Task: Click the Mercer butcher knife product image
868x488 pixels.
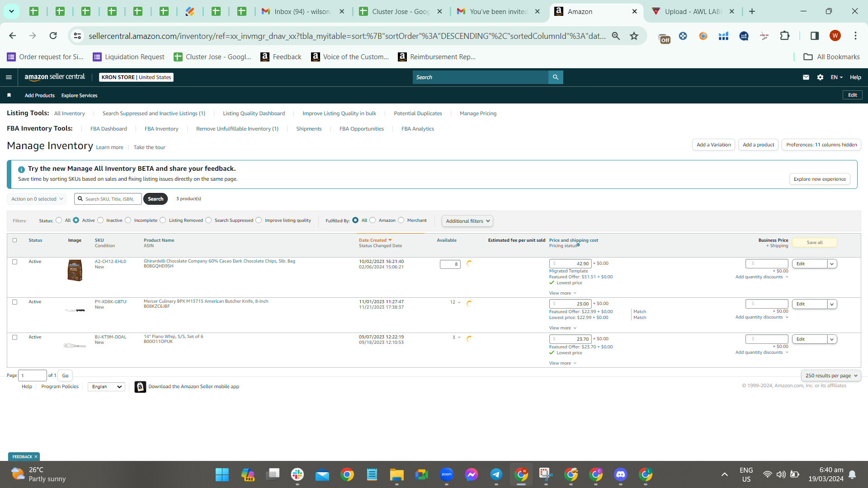Action: tap(75, 310)
